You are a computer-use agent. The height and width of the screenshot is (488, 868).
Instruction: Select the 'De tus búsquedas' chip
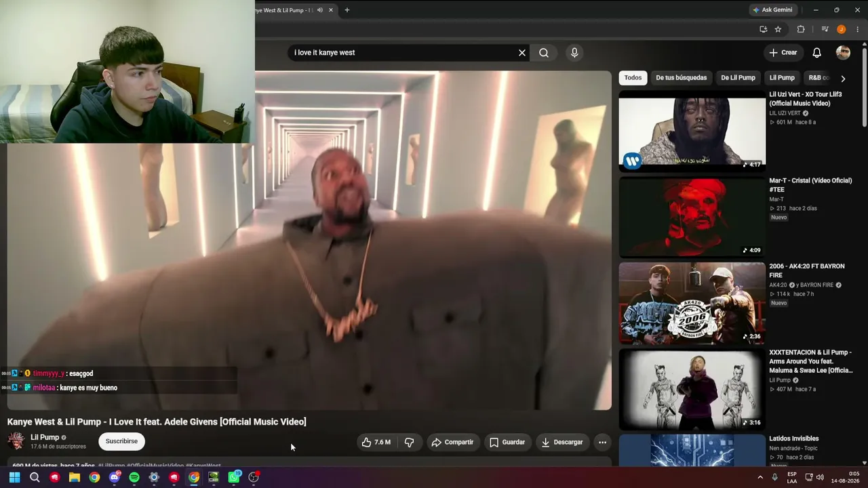tap(681, 78)
